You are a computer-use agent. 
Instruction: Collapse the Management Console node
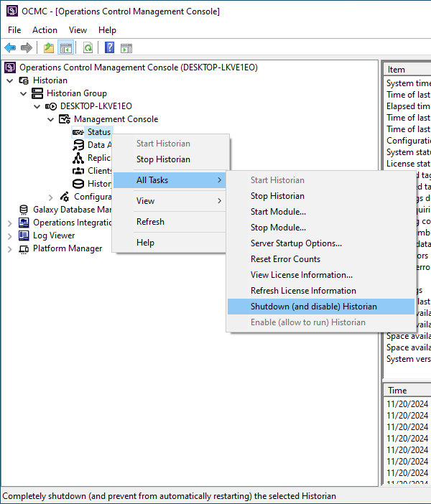coord(50,120)
